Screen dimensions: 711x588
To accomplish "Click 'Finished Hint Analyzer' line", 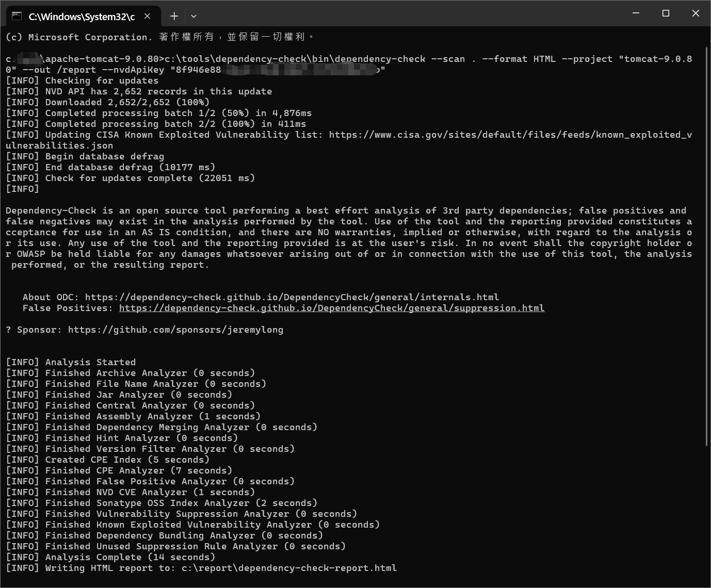I will pos(122,438).
